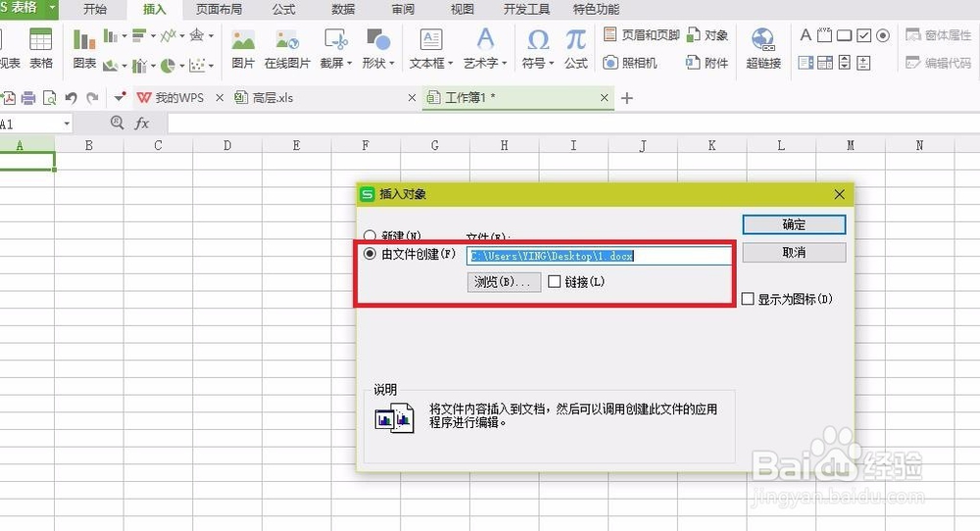Check the 显示为图标 display as icon box
980x531 pixels.
(748, 299)
